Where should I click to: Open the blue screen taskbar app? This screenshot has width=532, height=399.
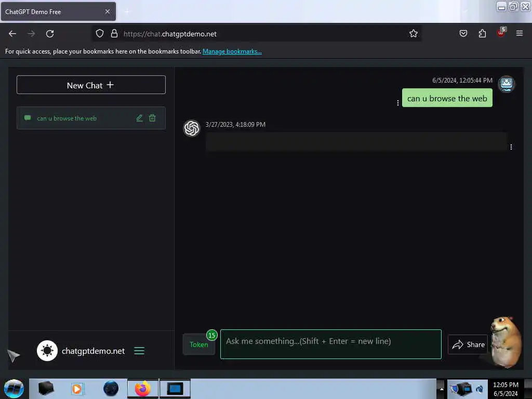(x=175, y=389)
